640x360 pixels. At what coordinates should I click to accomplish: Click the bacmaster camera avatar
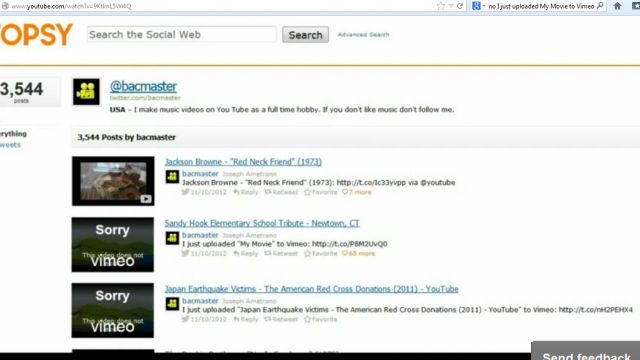(x=86, y=91)
